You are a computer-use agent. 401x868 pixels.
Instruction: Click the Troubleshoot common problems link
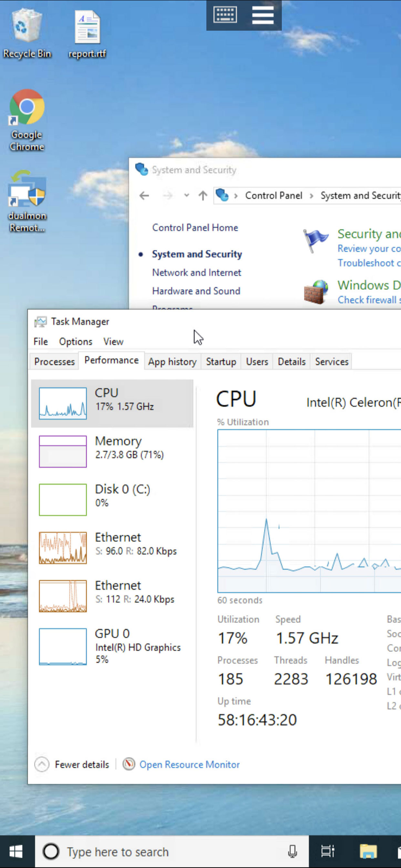point(369,263)
